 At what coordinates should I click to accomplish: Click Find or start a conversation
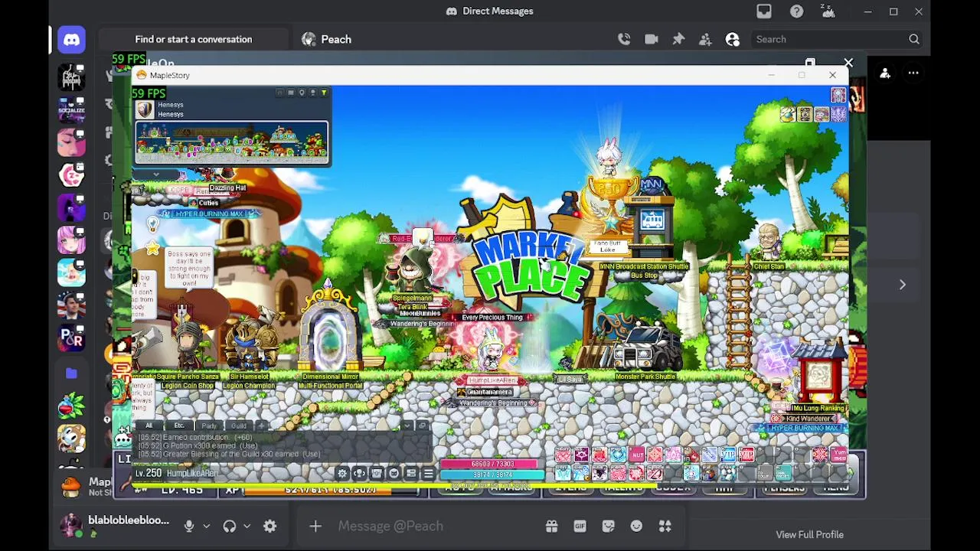coord(194,39)
